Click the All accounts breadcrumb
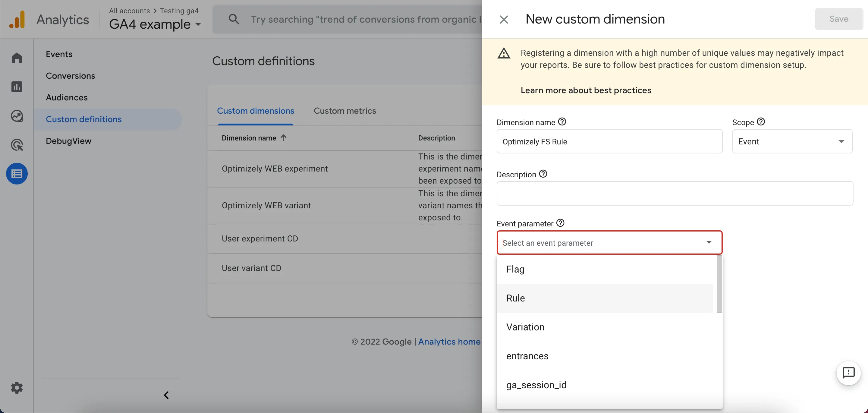 click(x=129, y=11)
